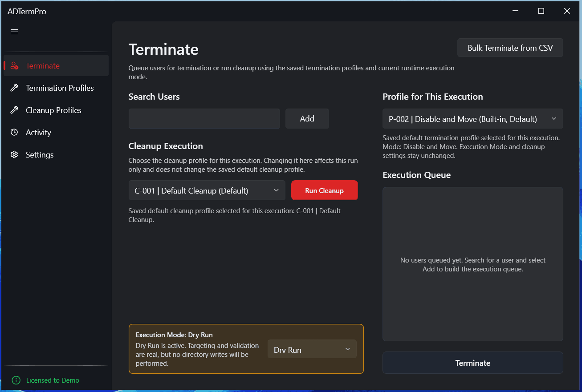The image size is (582, 392).
Task: Click the Terminate button below Execution Queue
Action: (472, 363)
